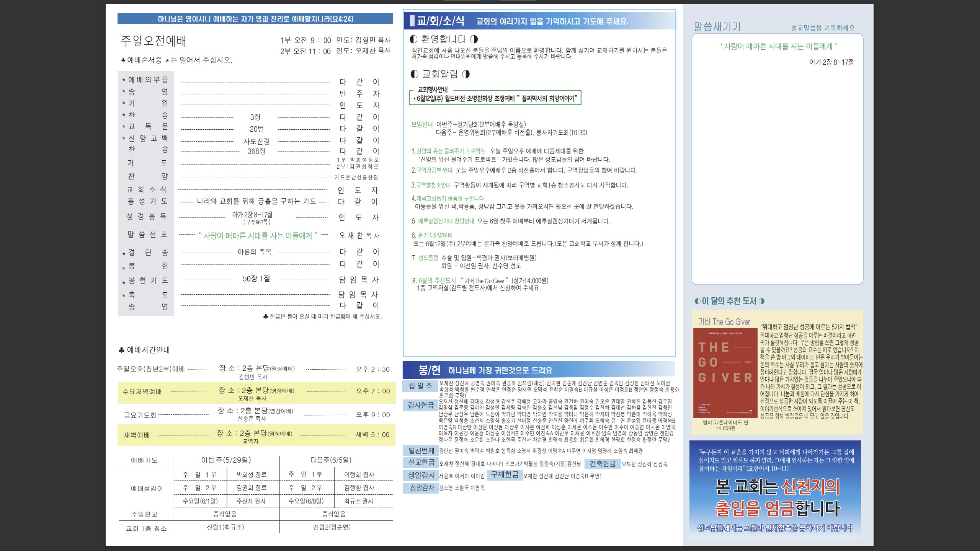Click the '봉/헌' section header
Screen dimensions: 980x551
pyautogui.click(x=539, y=370)
